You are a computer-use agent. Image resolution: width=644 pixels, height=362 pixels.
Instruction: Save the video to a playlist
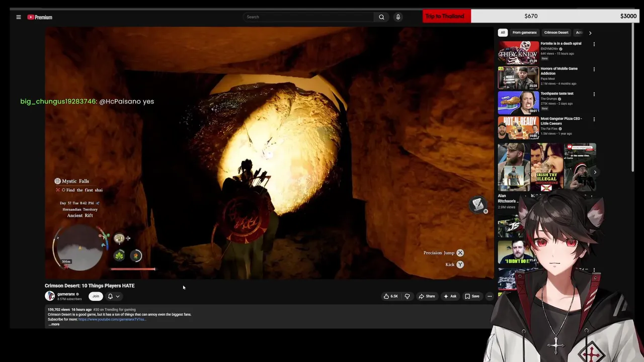472,296
